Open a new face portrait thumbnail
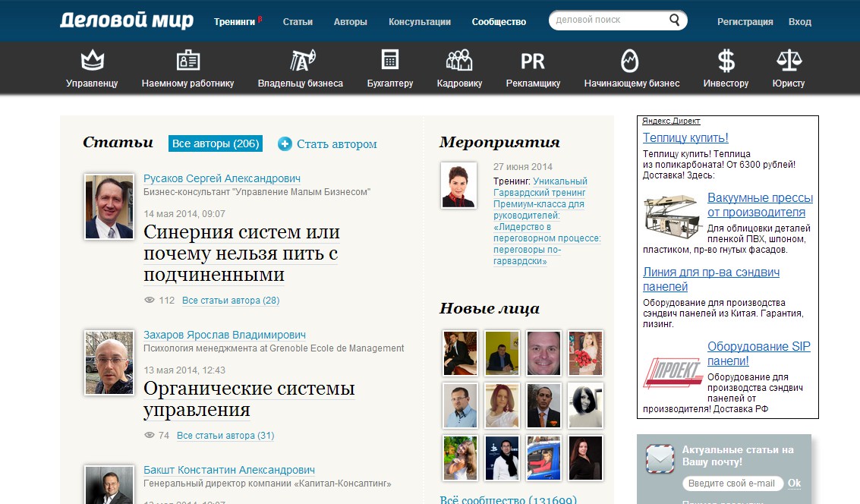 click(462, 353)
